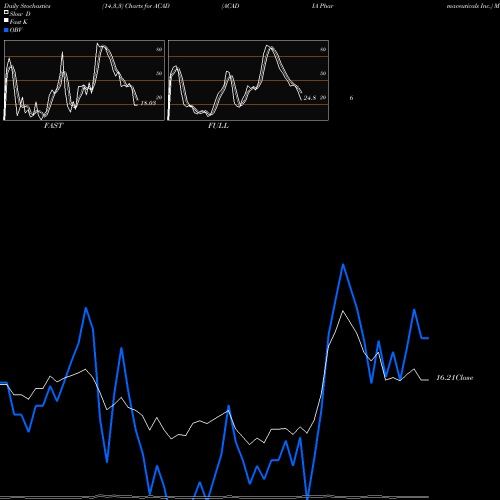Select the FAST stochastic chart label

pyautogui.click(x=53, y=126)
